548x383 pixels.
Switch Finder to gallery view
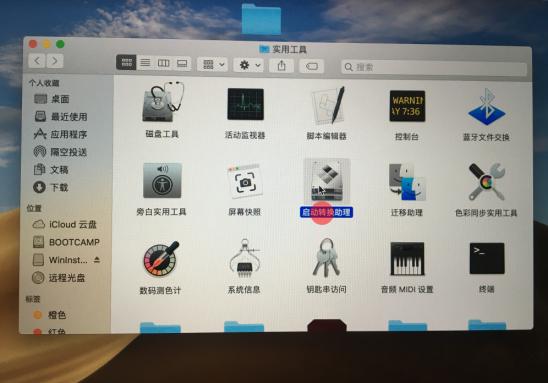click(x=182, y=64)
